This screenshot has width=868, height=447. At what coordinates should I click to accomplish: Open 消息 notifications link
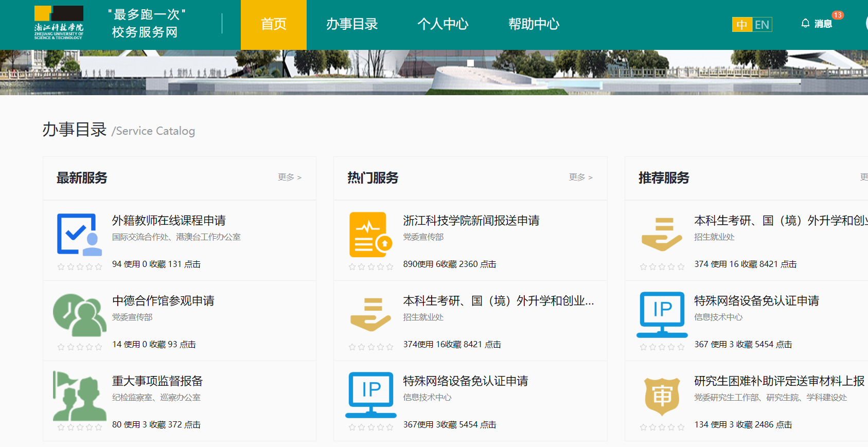(x=823, y=24)
